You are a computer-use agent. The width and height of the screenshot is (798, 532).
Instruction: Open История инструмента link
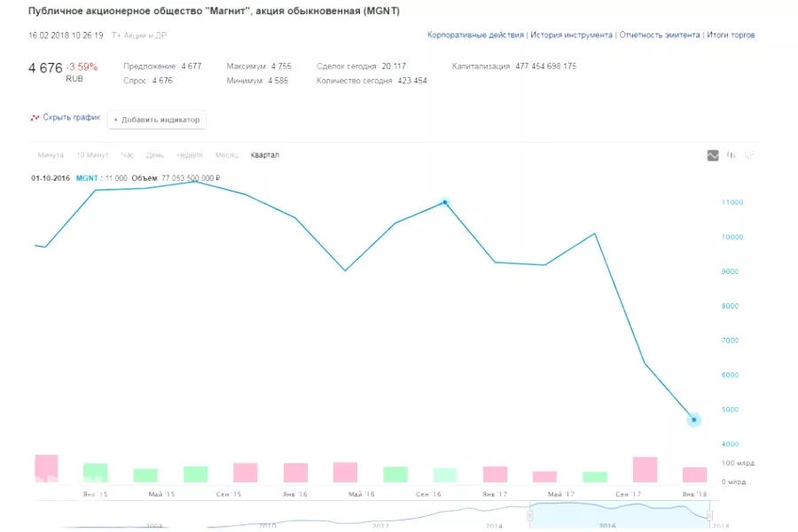572,35
